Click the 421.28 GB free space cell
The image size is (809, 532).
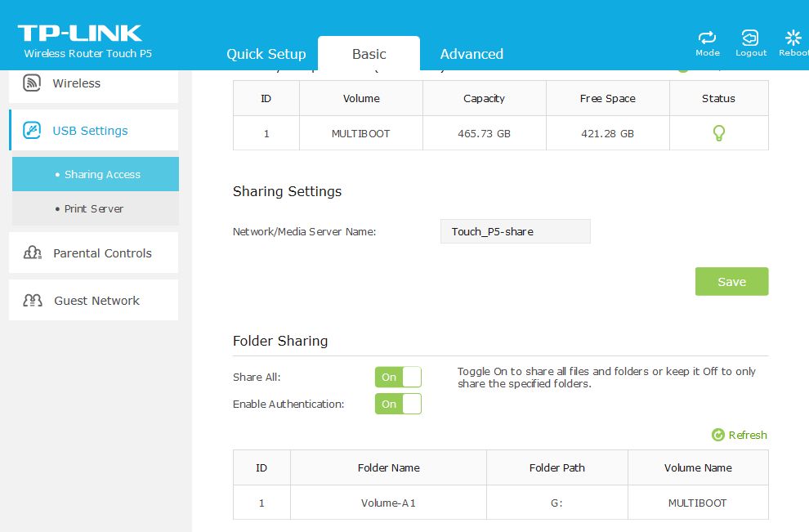pyautogui.click(x=608, y=133)
